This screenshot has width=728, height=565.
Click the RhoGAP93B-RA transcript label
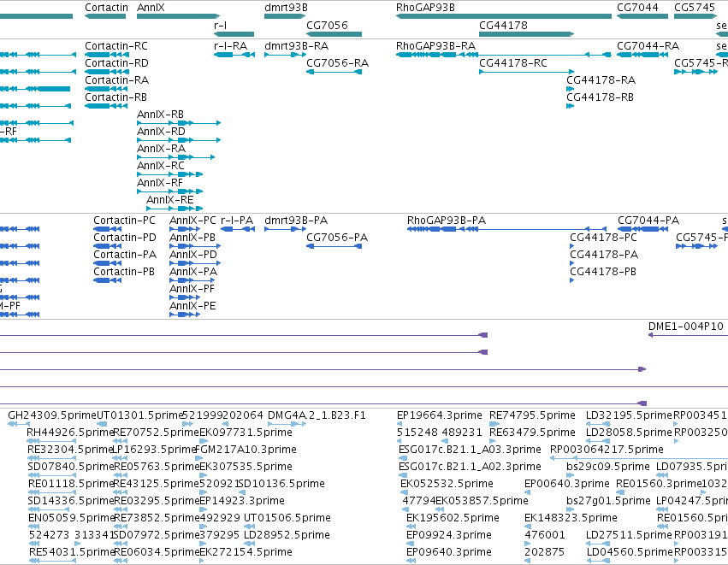click(x=435, y=46)
